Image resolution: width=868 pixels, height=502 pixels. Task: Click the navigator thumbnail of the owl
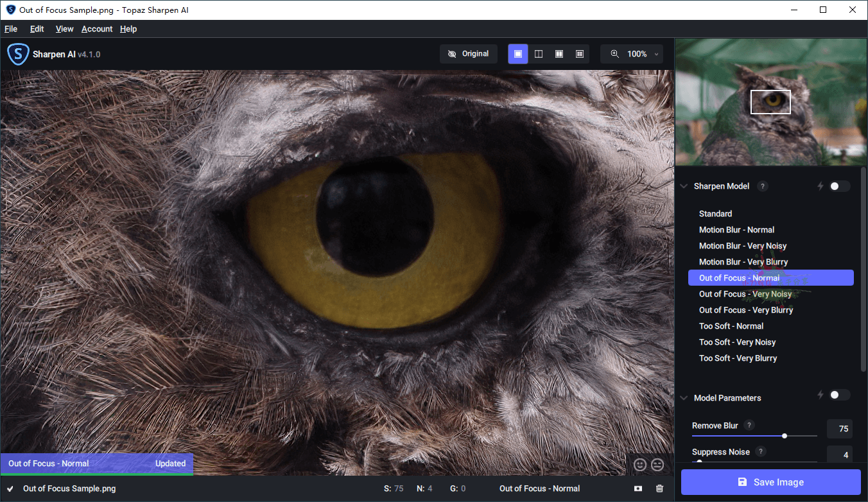[x=770, y=101]
